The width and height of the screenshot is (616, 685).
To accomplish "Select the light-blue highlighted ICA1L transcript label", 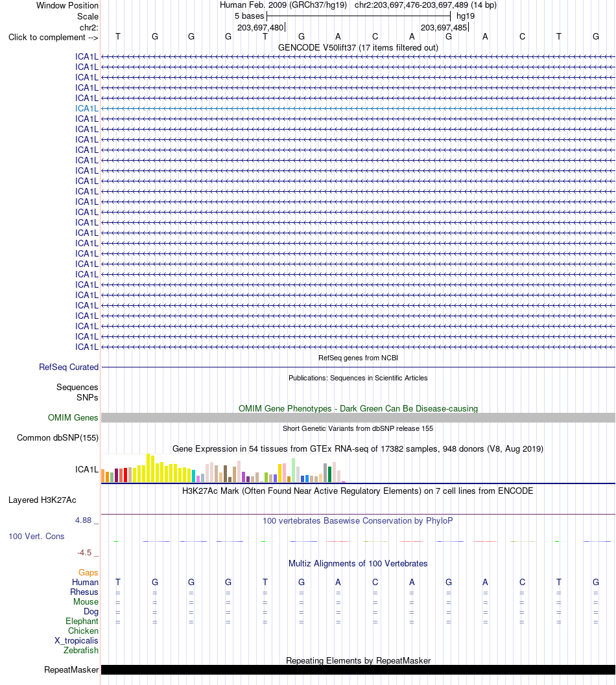I will point(87,108).
